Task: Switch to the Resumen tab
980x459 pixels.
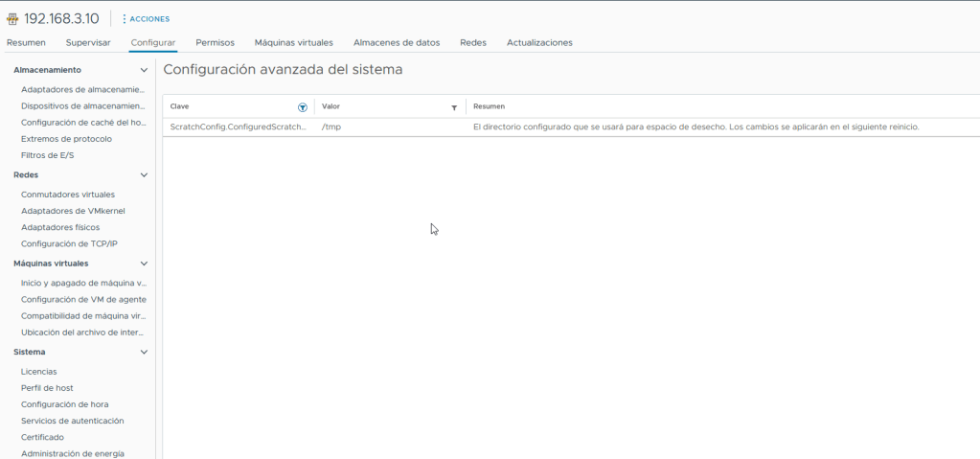Action: pyautogui.click(x=26, y=42)
